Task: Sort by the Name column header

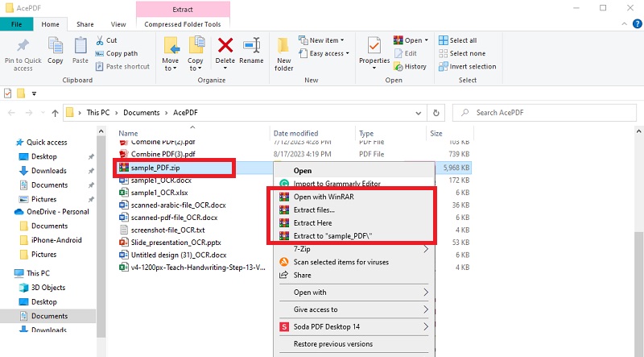Action: [x=128, y=133]
